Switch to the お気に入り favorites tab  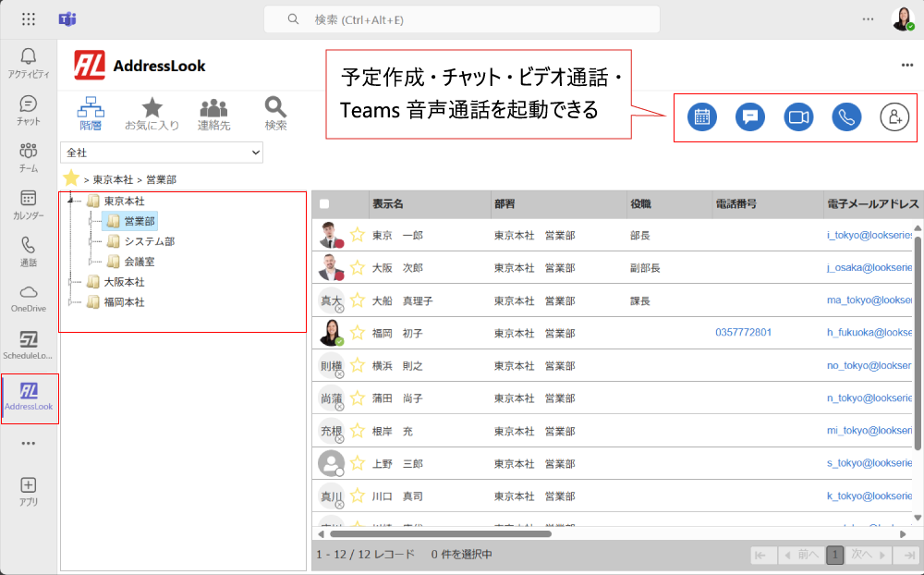click(x=152, y=113)
